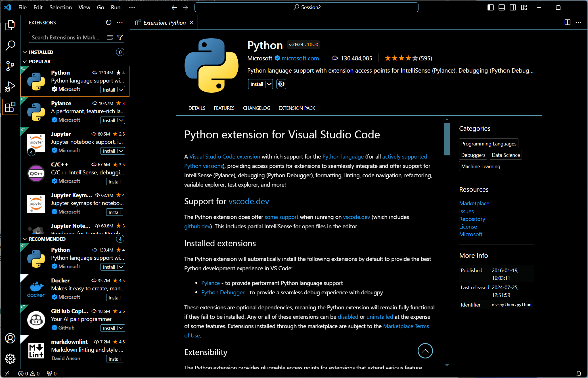Screen dimensions: 588x378
Task: Open the Selection menu
Action: [60, 7]
